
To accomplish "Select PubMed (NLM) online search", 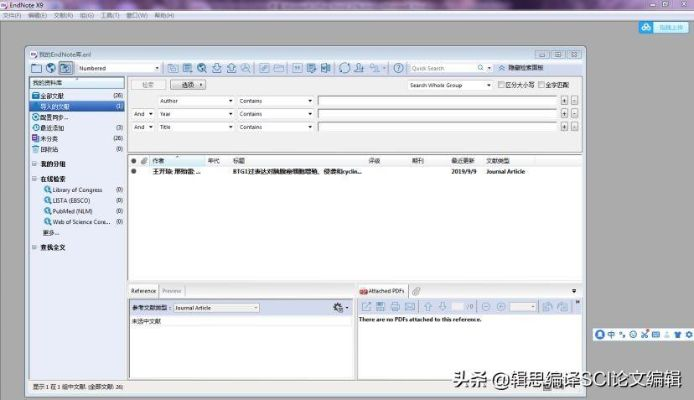I will coord(72,211).
